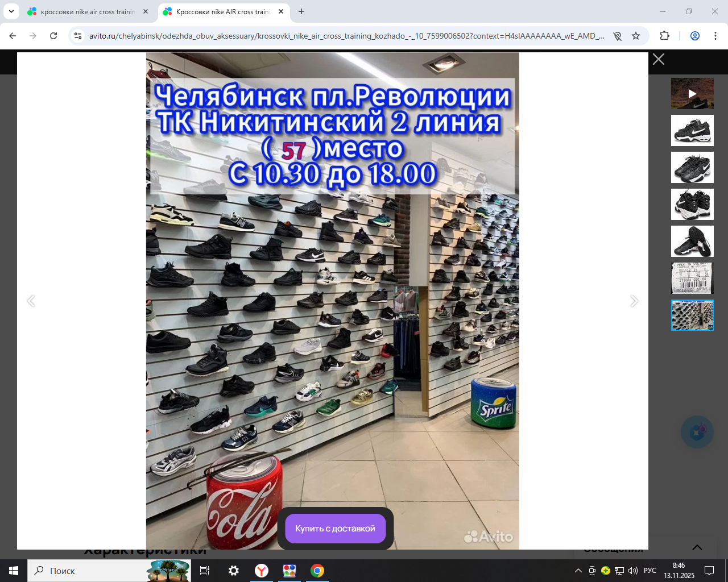Bookmark this page with the star
Image resolution: width=728 pixels, height=582 pixels.
636,36
